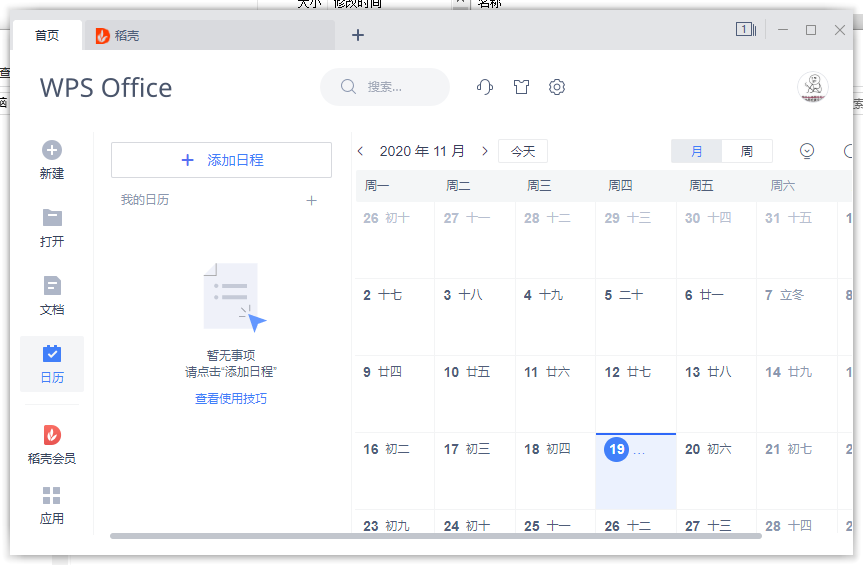
Task: Click the window layout icon with number 1
Action: 746,29
